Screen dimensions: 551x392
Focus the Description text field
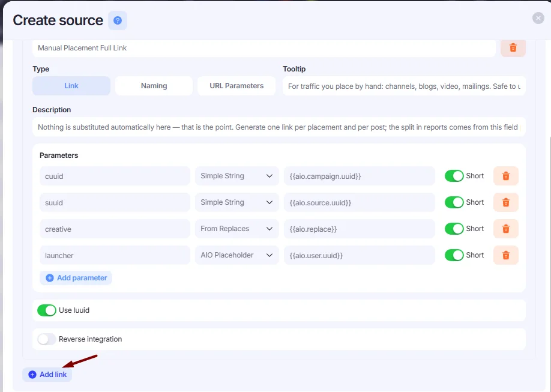(279, 127)
